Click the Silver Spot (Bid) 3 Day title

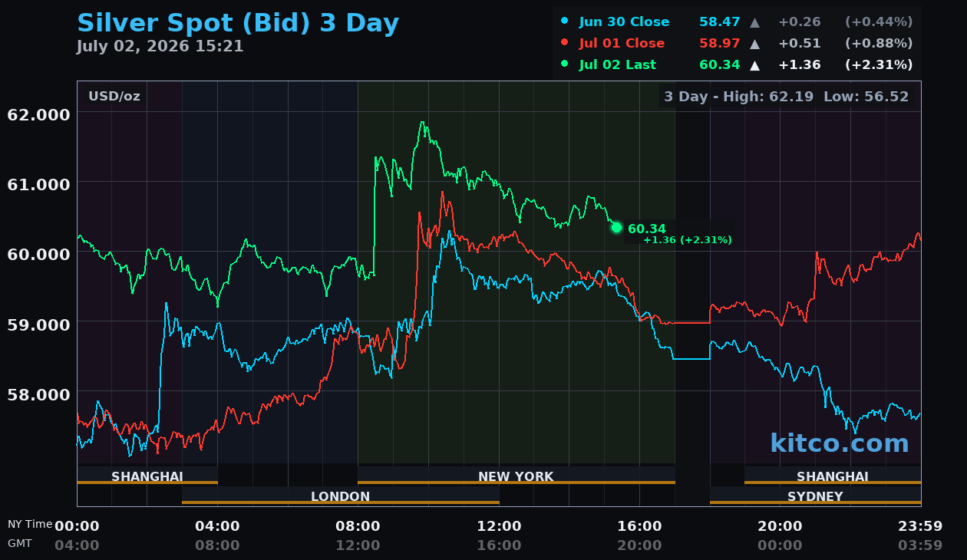coord(238,23)
